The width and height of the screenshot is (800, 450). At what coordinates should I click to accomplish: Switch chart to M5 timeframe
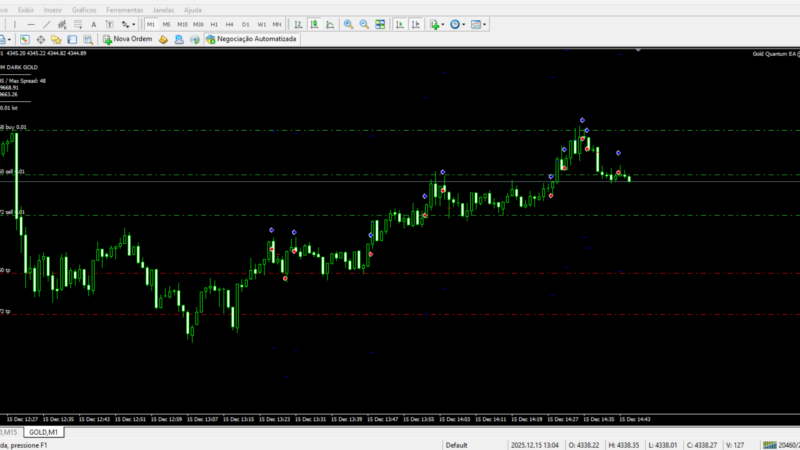166,24
